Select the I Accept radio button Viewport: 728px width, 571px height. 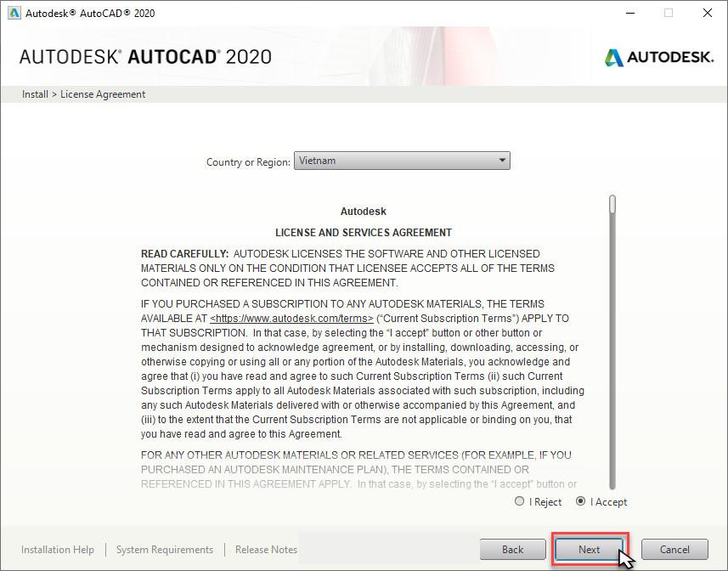click(580, 501)
